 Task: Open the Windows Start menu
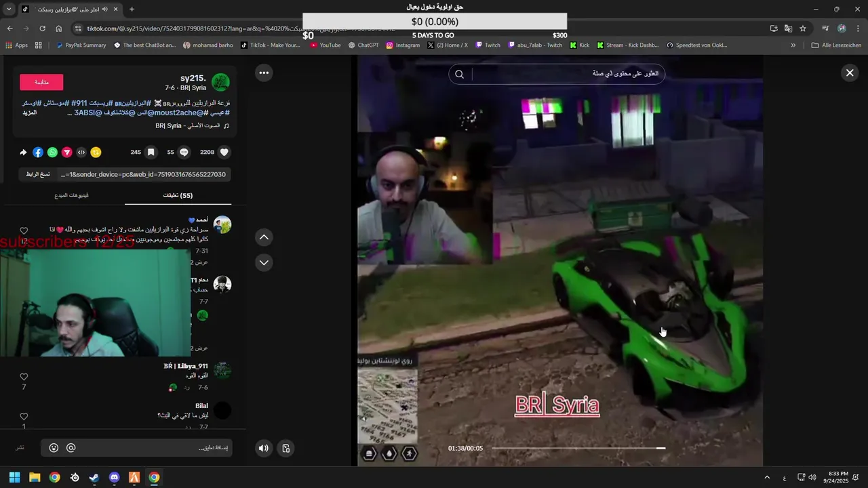point(14,477)
